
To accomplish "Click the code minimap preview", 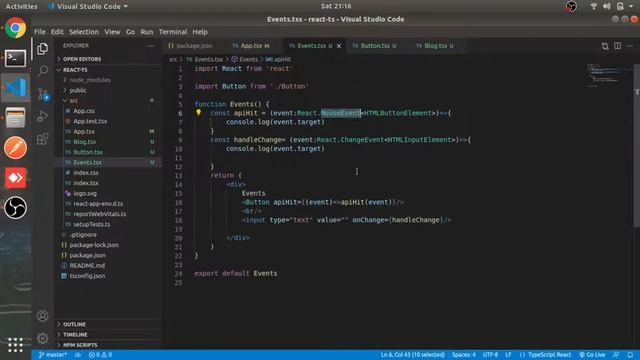I will click(610, 75).
